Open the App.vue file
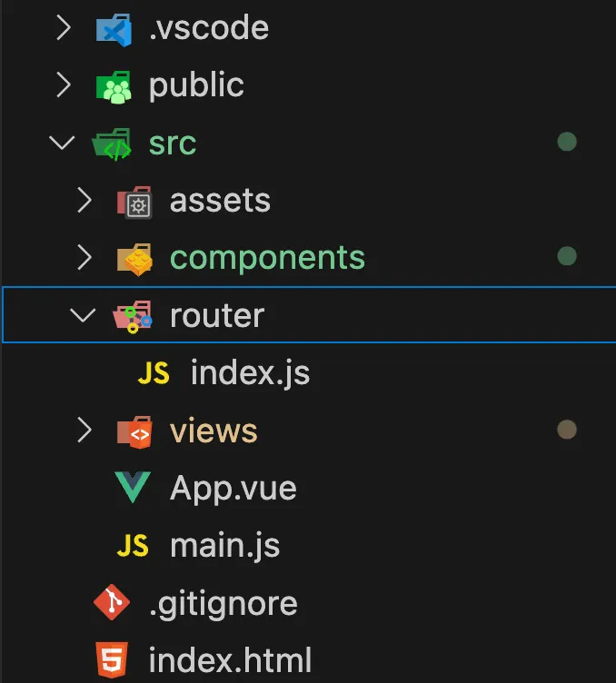616x683 pixels. [x=233, y=489]
